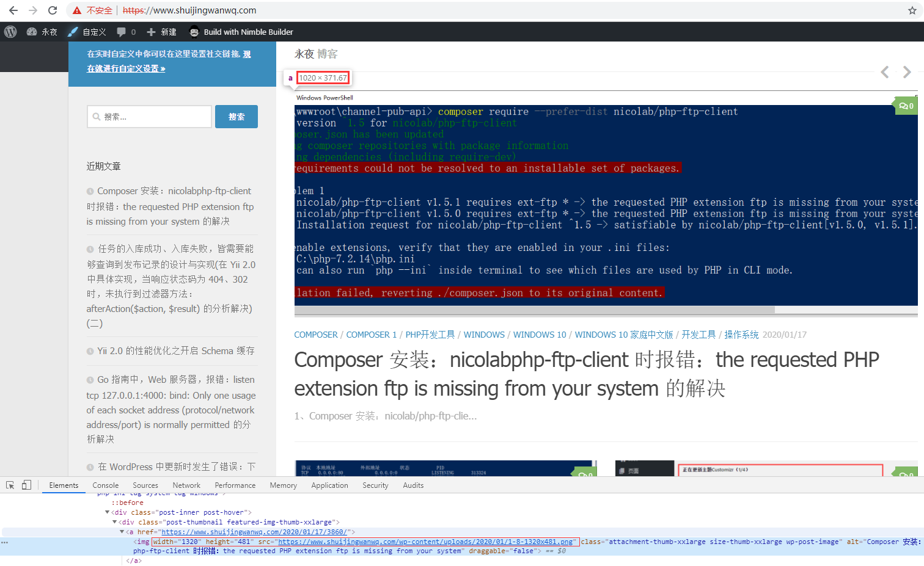
Task: Focus the sidebar 搜索 search field
Action: point(149,117)
